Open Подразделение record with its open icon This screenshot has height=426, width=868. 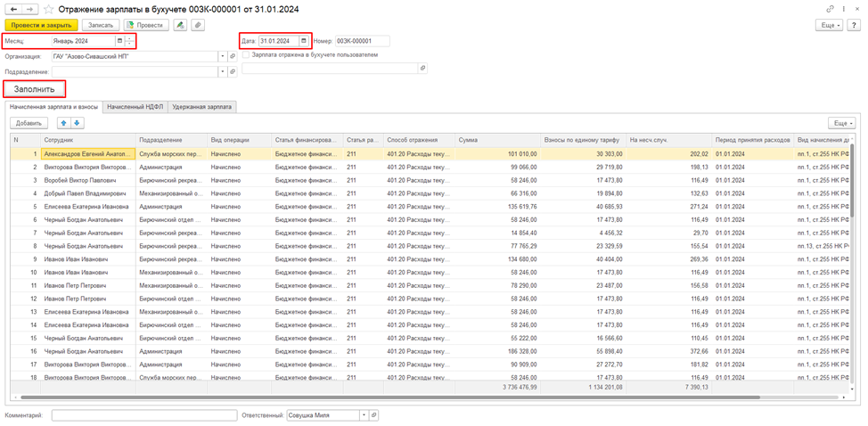(x=233, y=72)
